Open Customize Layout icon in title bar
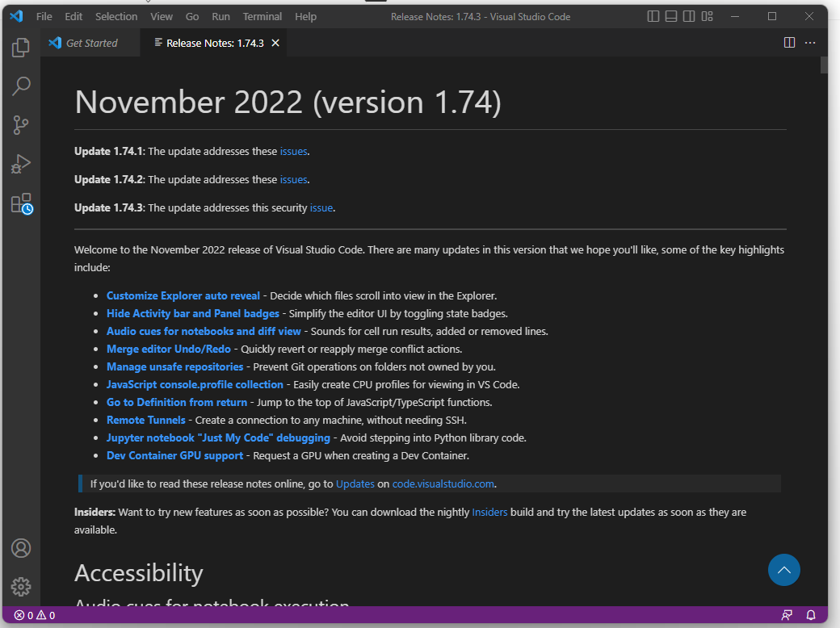 [708, 17]
